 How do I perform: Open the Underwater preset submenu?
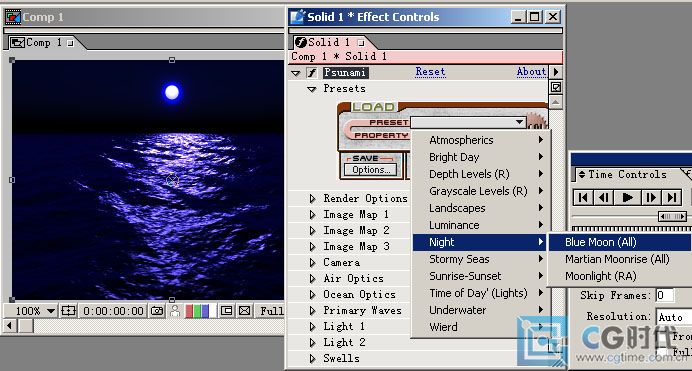click(481, 310)
